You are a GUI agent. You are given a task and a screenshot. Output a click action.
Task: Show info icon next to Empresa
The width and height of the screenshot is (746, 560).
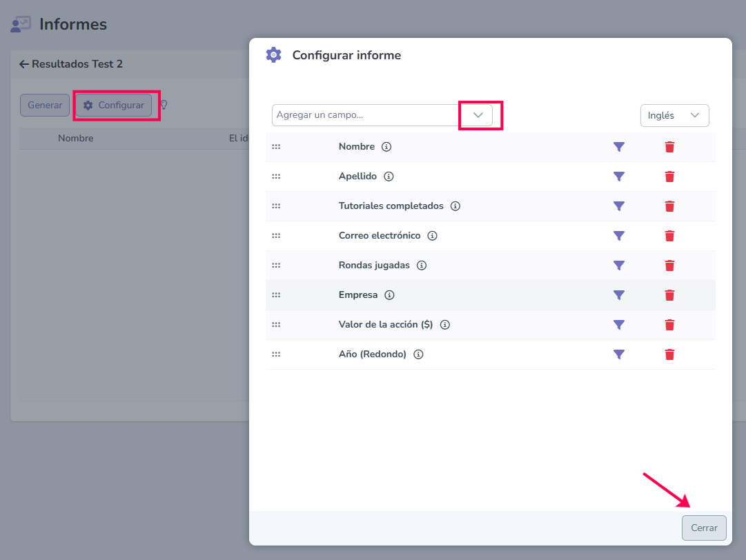389,295
